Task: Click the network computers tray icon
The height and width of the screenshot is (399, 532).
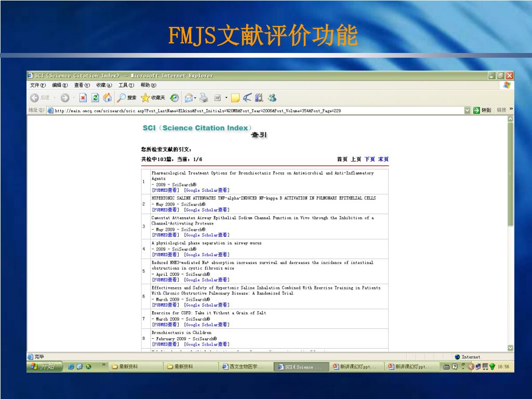Action: click(x=478, y=367)
